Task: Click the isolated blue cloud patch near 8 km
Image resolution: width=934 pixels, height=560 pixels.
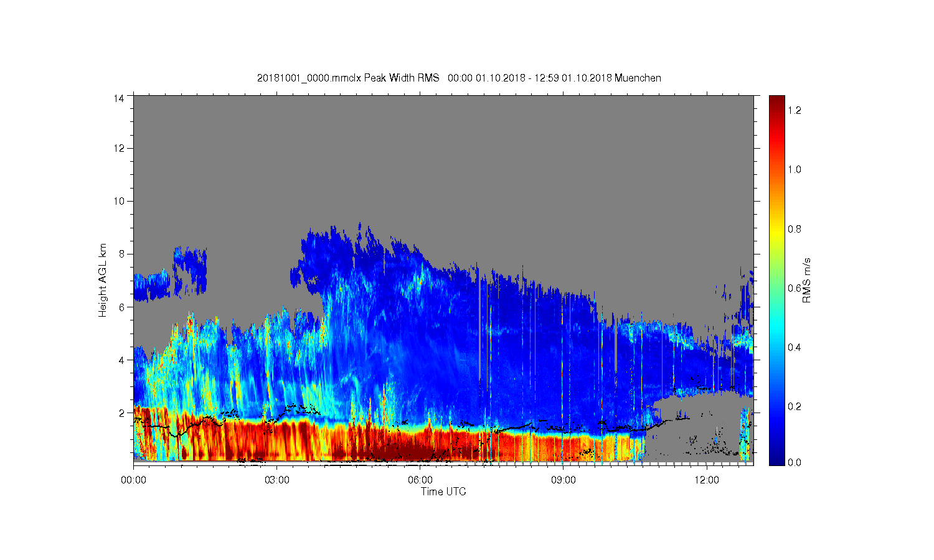Action: [190, 271]
